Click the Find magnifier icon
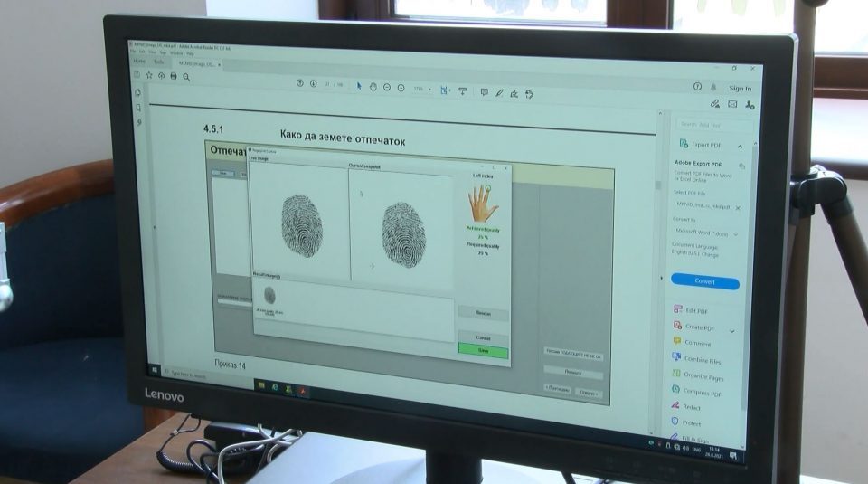 (x=186, y=77)
